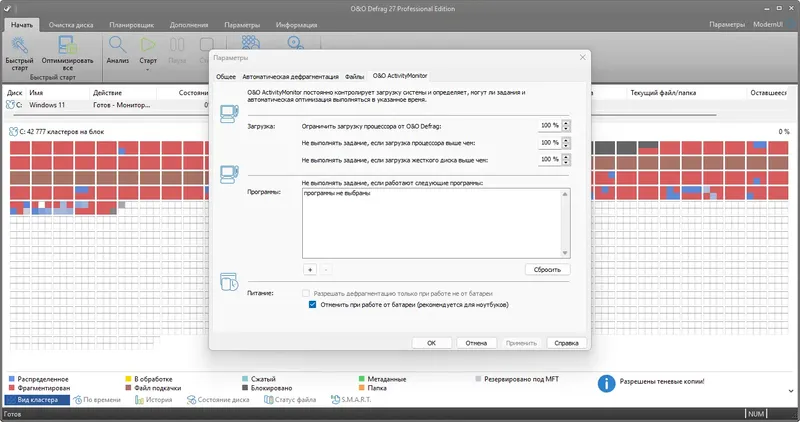This screenshot has width=800, height=422.
Task: Click the green Старт play icon
Action: click(x=148, y=45)
